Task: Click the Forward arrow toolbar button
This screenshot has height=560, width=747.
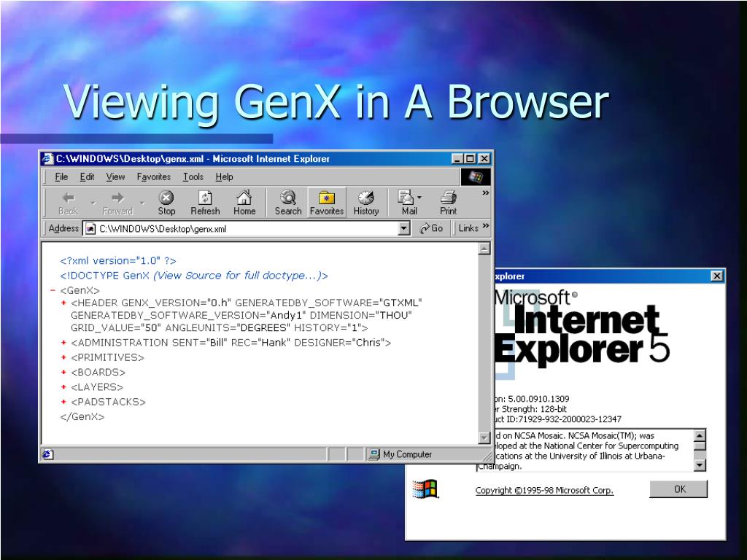Action: (x=117, y=203)
